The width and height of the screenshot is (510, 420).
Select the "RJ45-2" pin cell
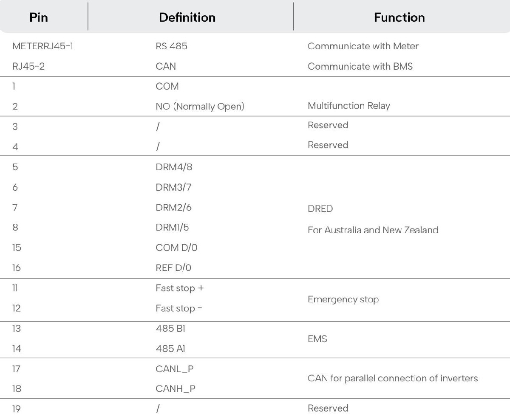[x=29, y=66]
